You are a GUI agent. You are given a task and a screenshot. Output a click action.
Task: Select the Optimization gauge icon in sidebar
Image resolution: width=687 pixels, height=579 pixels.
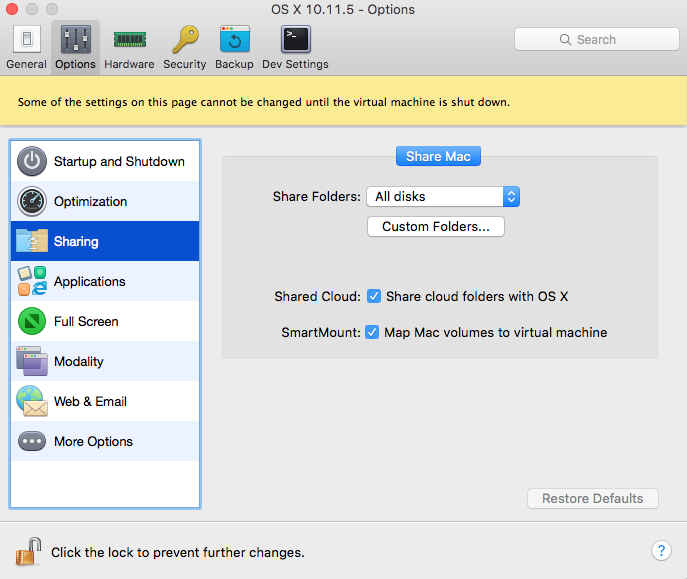(32, 201)
